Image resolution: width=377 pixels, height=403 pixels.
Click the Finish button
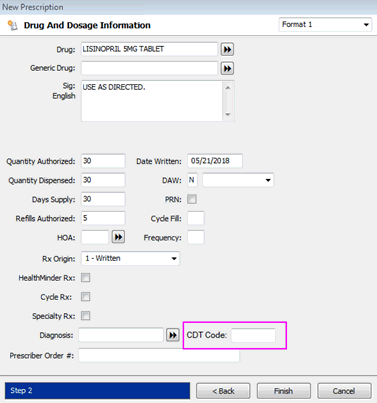click(x=284, y=391)
